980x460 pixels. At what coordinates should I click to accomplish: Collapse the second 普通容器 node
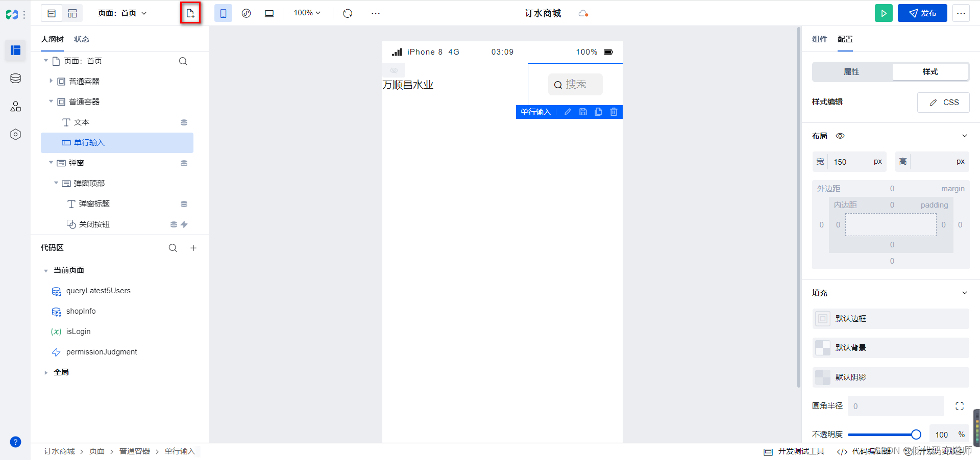(x=51, y=101)
